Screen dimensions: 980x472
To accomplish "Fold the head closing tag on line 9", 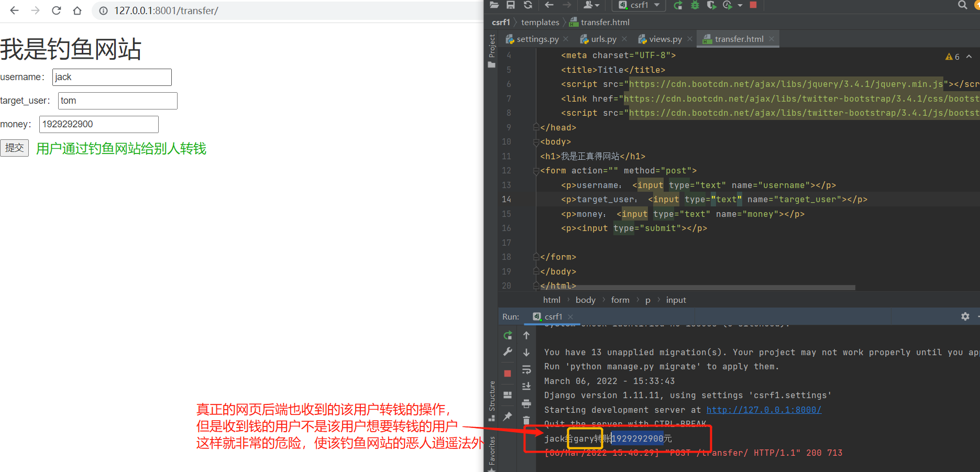I will pos(536,127).
